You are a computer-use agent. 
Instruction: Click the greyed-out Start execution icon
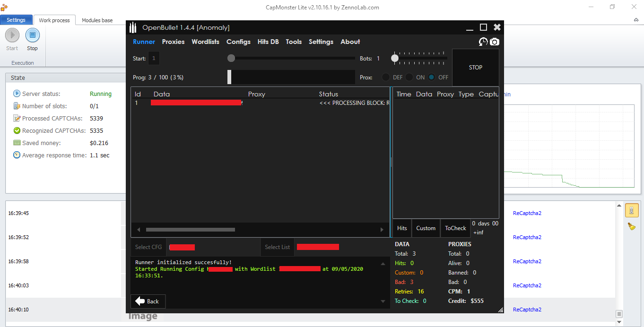pyautogui.click(x=12, y=35)
